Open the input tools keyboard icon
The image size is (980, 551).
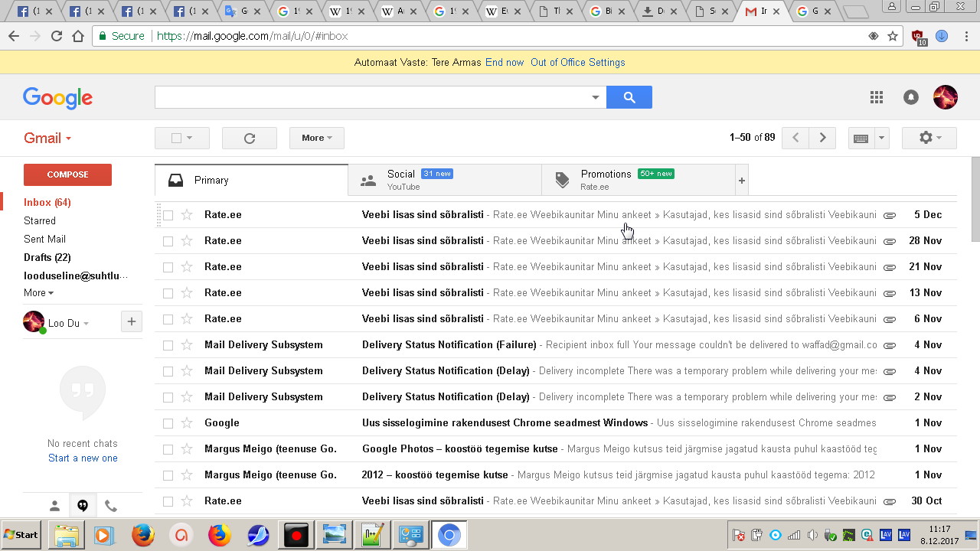click(861, 139)
